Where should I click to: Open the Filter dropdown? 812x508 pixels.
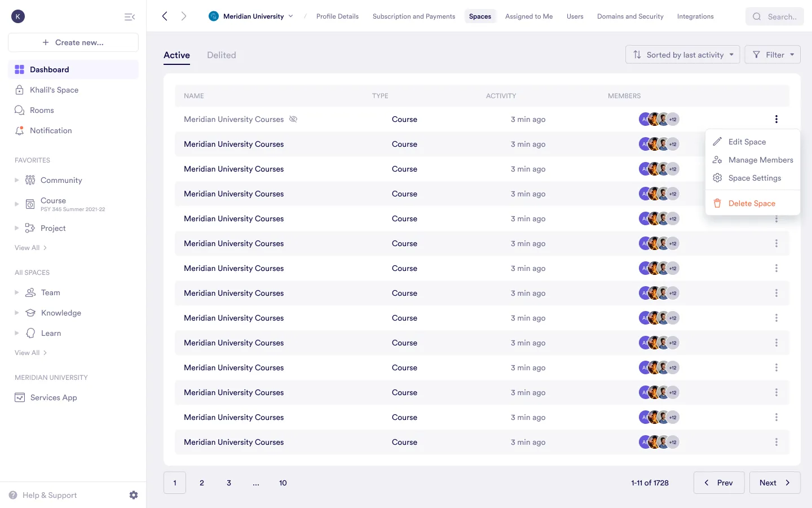click(x=773, y=54)
